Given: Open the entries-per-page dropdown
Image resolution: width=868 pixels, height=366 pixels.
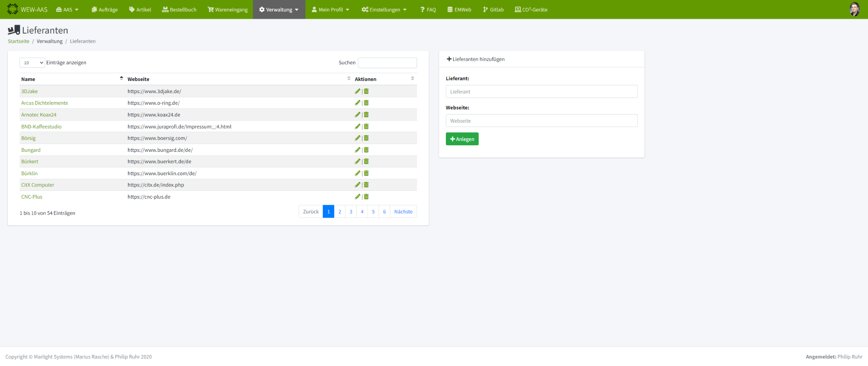Looking at the screenshot, I should (x=32, y=63).
